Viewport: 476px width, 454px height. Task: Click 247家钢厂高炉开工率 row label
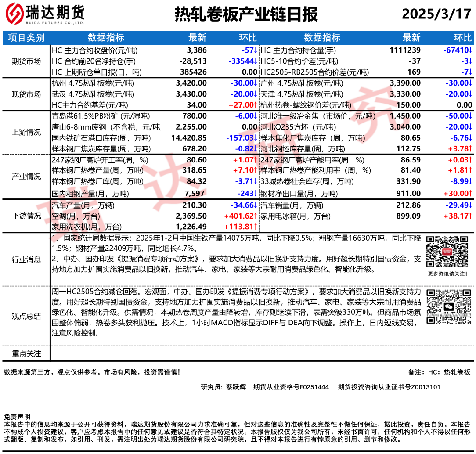click(100, 160)
